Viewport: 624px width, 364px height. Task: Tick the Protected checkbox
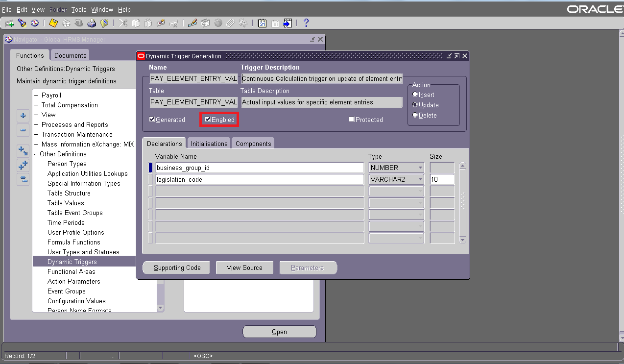tap(352, 119)
